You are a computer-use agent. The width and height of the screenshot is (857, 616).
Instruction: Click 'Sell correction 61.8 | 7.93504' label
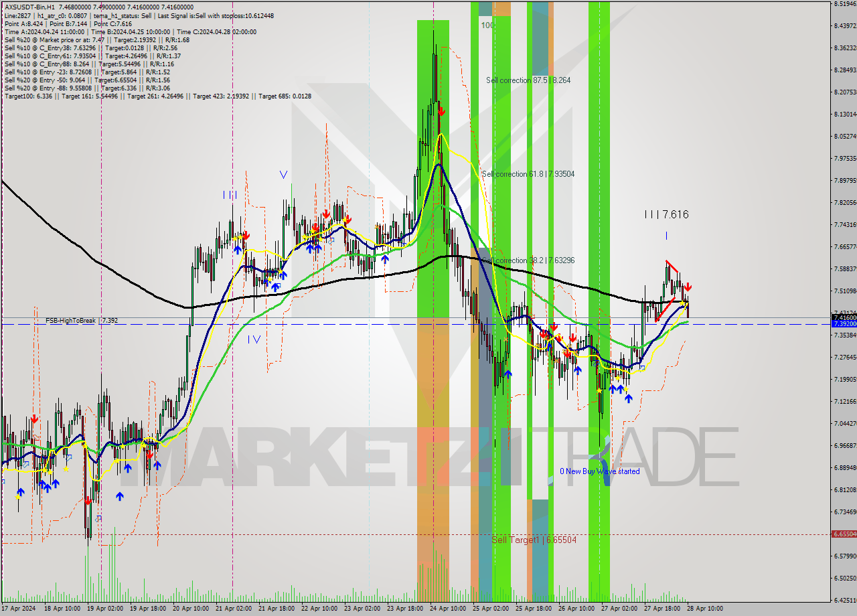coord(528,174)
